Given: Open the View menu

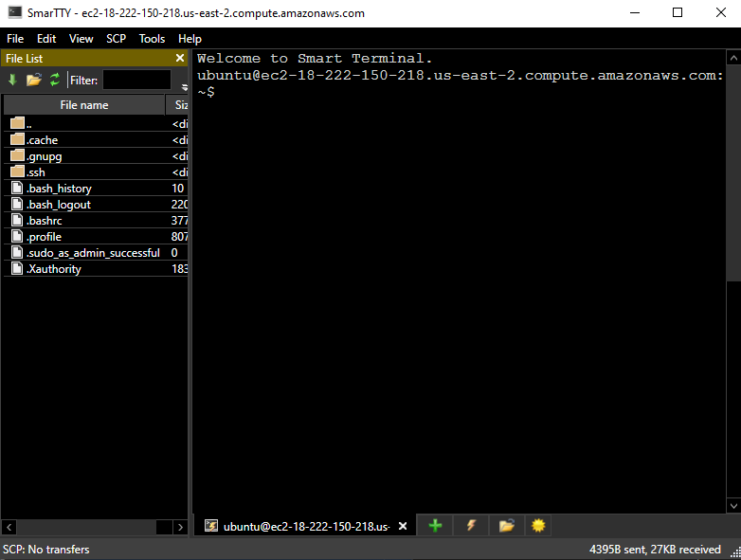Looking at the screenshot, I should (81, 39).
